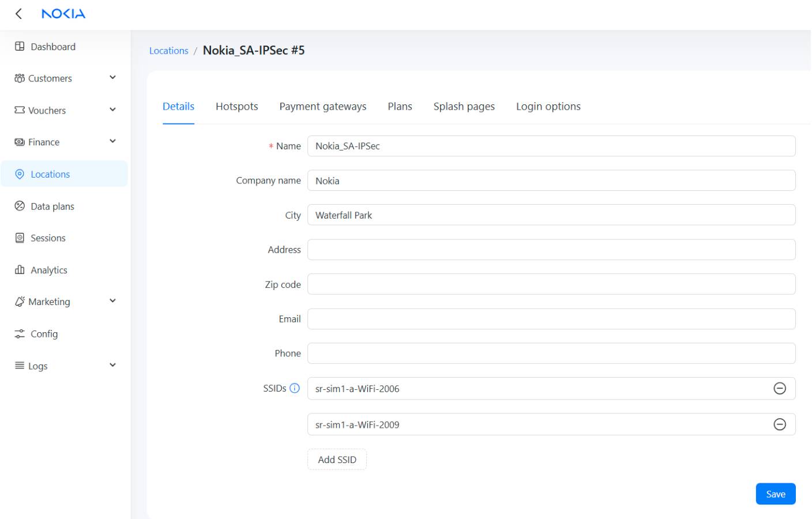Click the Zip code field

point(551,284)
